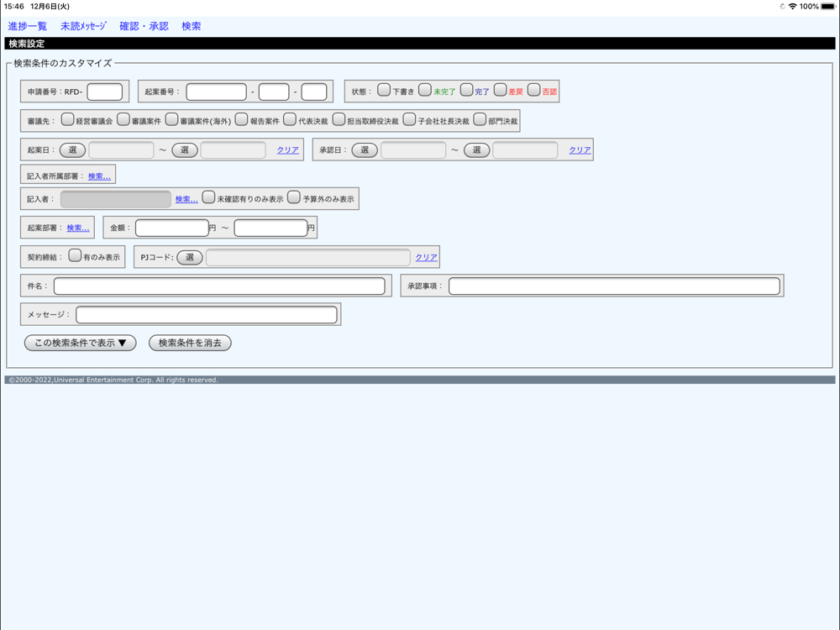Check the 審議案件 checkbox

point(123,119)
